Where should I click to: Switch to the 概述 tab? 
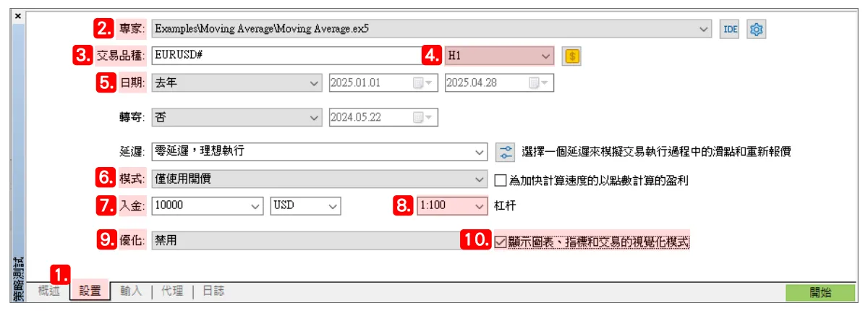point(48,291)
